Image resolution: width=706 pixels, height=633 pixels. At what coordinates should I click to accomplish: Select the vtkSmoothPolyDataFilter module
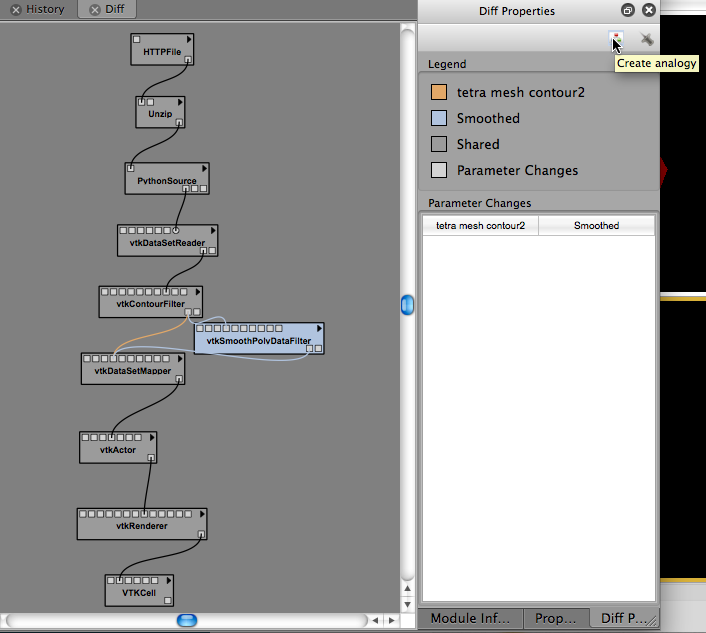point(258,341)
